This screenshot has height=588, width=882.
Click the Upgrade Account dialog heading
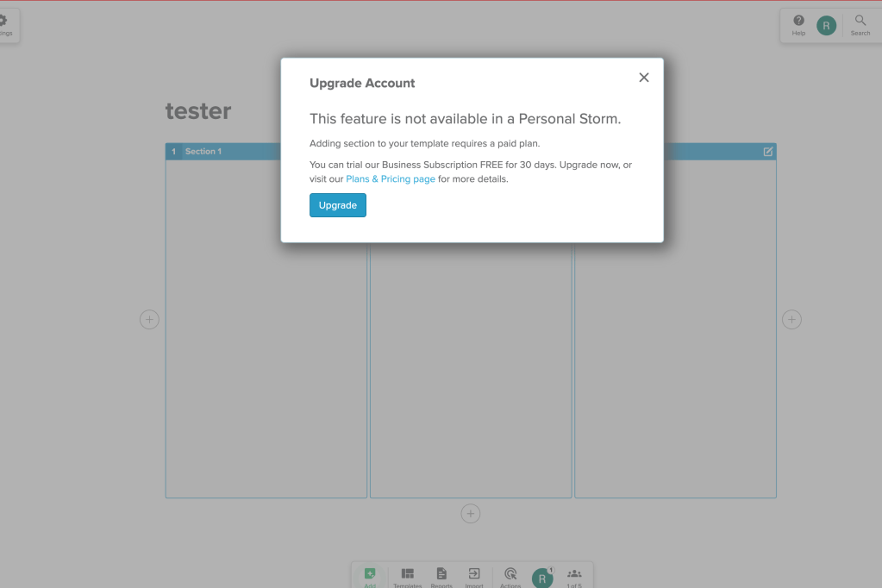coord(362,84)
